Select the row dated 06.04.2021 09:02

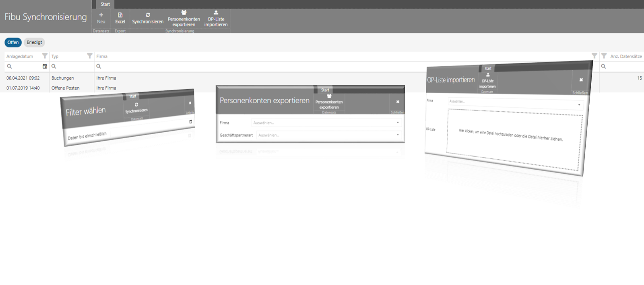tap(322, 78)
